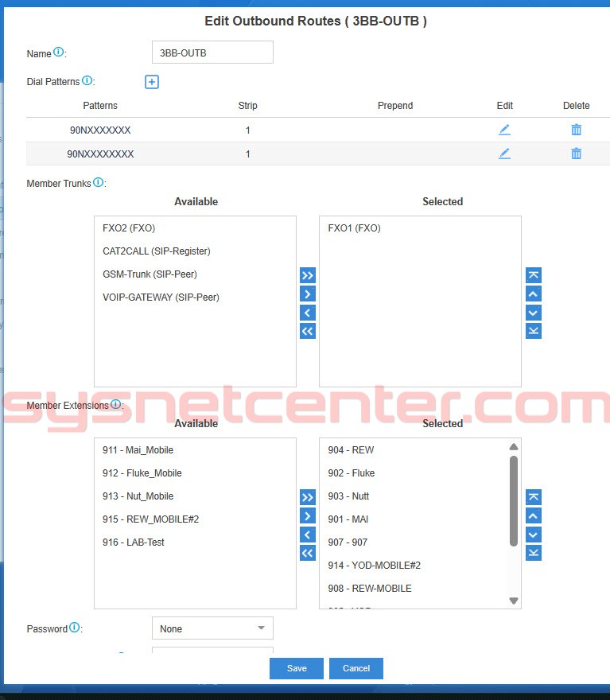Edit the 90NXXXXXXX dial pattern
This screenshot has height=700, width=610.
pos(504,130)
